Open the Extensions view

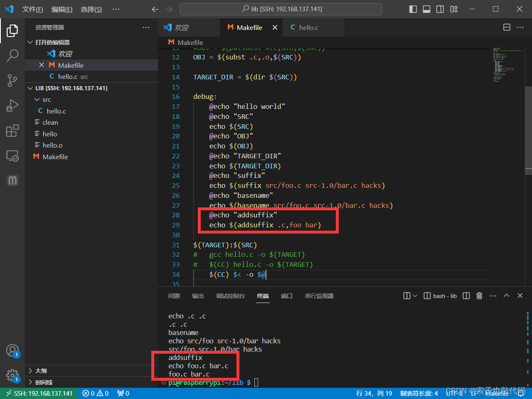point(12,131)
